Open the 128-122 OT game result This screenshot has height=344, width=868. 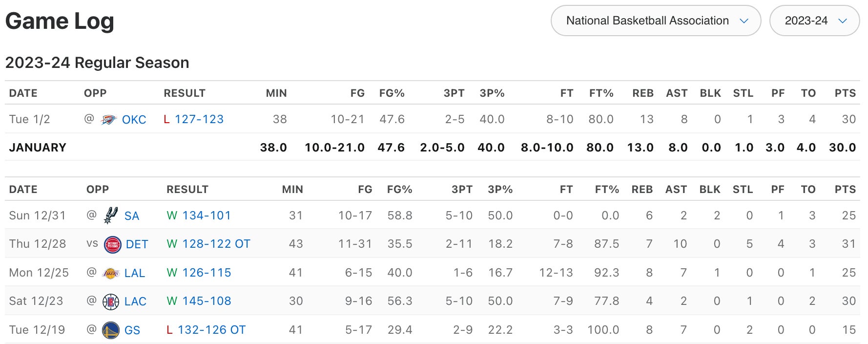pyautogui.click(x=216, y=244)
